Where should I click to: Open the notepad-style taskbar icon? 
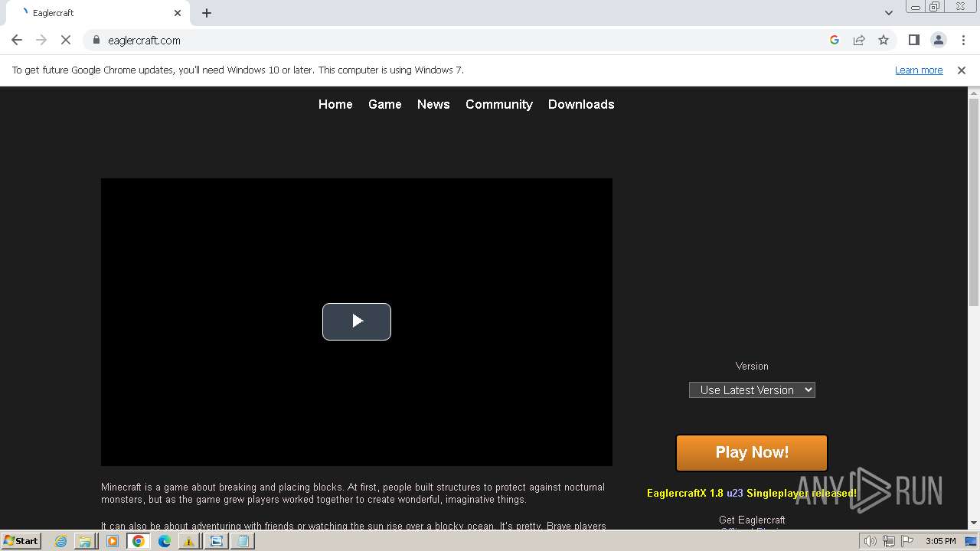pyautogui.click(x=243, y=541)
